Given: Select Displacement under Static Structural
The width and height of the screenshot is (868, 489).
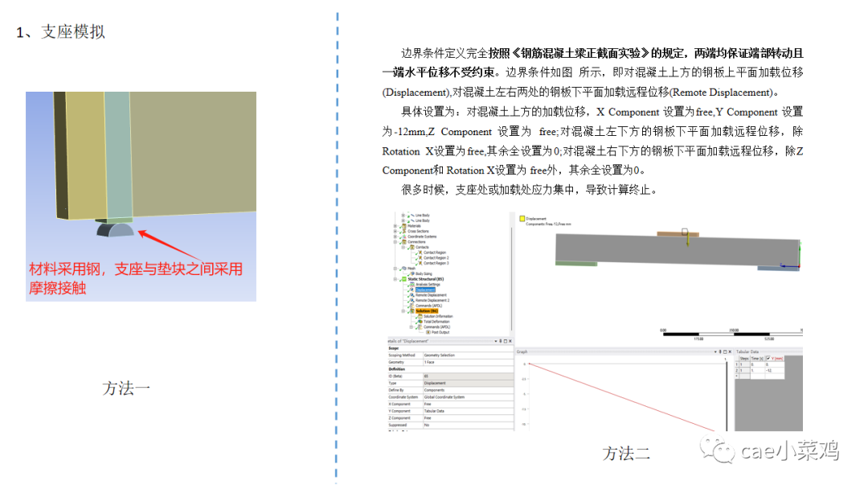Looking at the screenshot, I should point(424,290).
